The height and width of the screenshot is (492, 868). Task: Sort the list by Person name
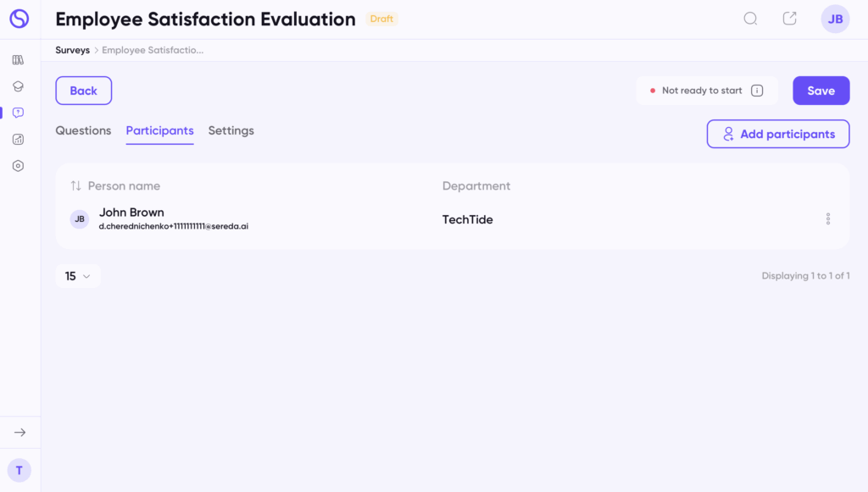pos(76,186)
